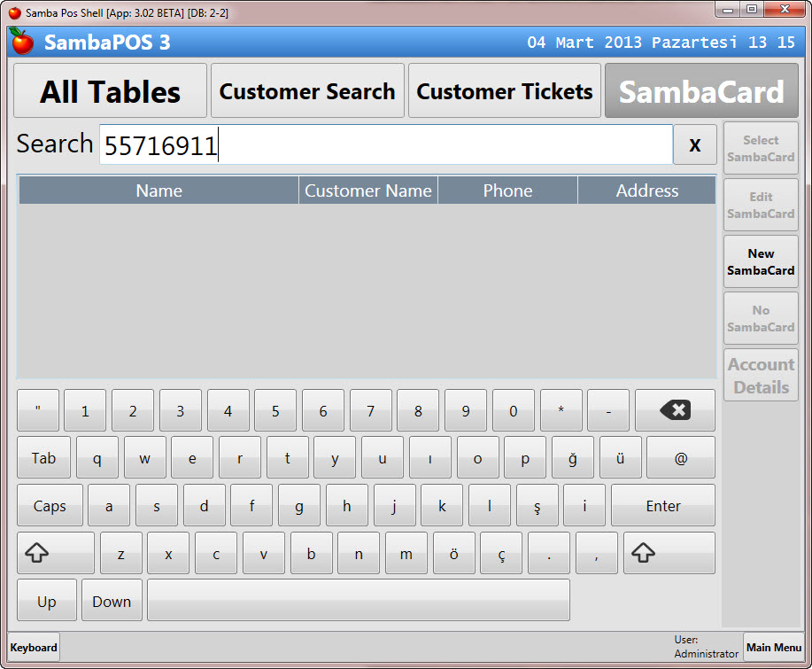This screenshot has height=669, width=812.
Task: Open the All Tables tab
Action: pos(111,91)
